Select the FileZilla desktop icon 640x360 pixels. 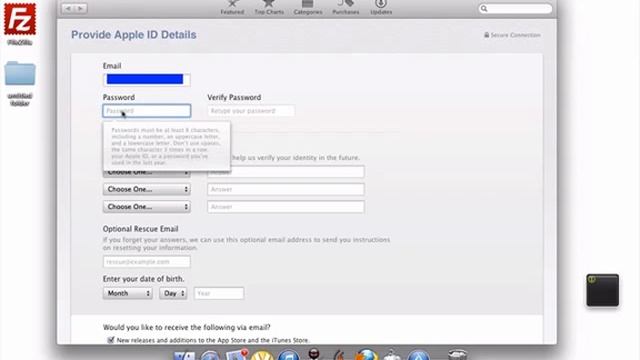[20, 20]
